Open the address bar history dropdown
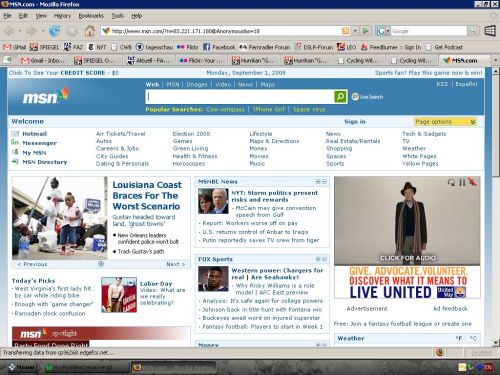The height and width of the screenshot is (375, 500). pyautogui.click(x=355, y=31)
